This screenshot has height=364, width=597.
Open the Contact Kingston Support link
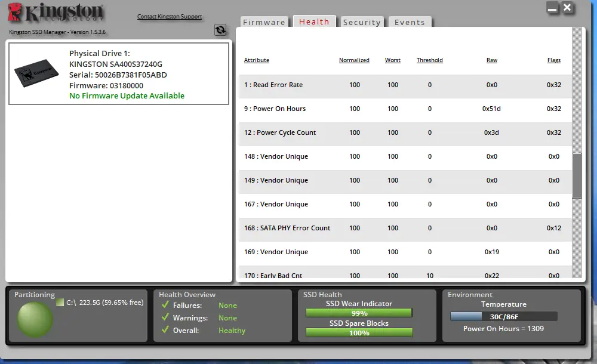tap(170, 16)
